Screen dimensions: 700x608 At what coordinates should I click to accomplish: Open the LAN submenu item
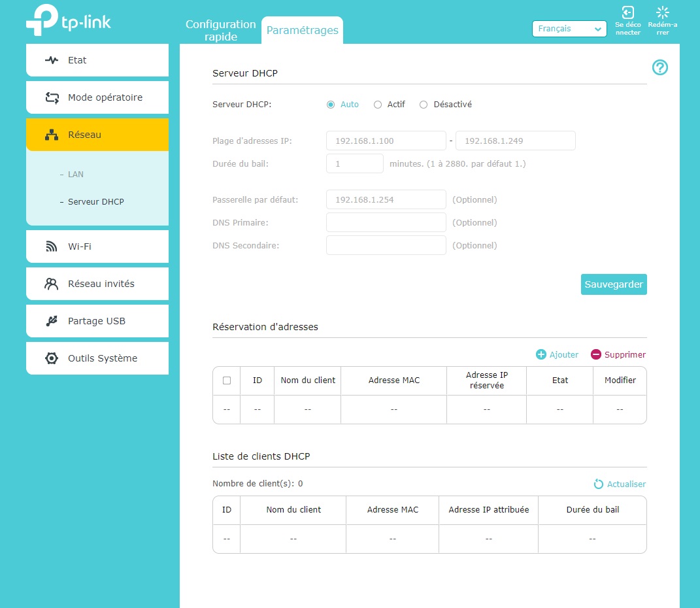coord(76,175)
